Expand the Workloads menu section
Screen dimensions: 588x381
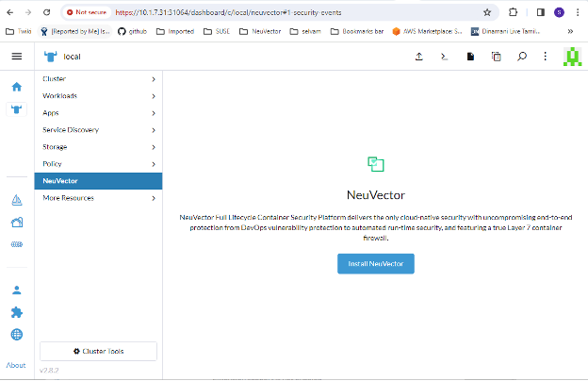pyautogui.click(x=98, y=95)
